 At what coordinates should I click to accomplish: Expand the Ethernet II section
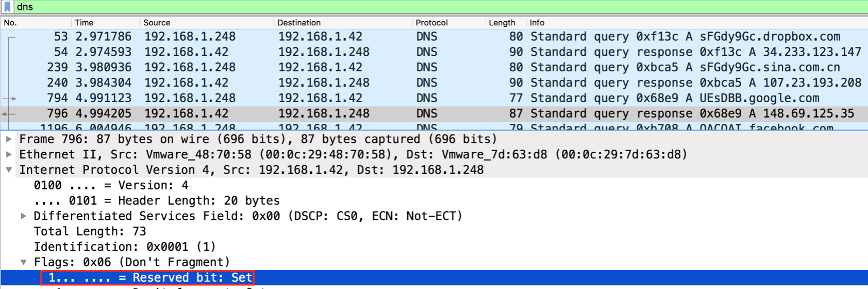click(x=9, y=154)
